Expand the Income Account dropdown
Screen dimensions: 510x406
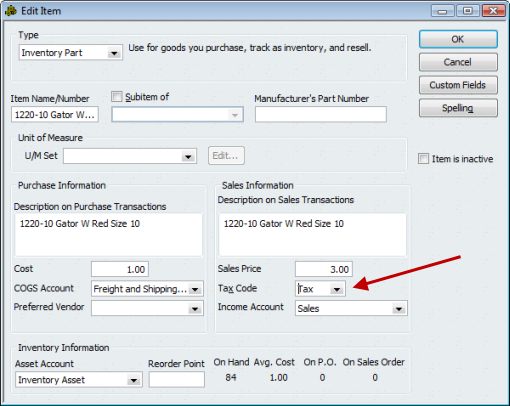pos(399,309)
